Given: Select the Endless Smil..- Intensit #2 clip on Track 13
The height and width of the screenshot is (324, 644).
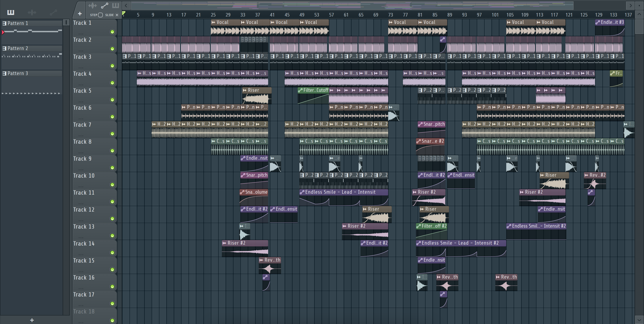Looking at the screenshot, I should pyautogui.click(x=536, y=231).
